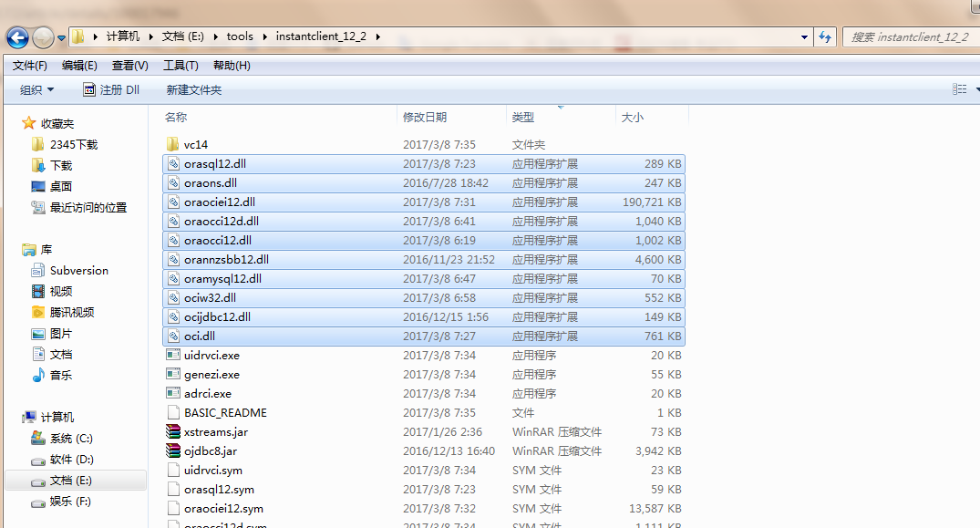The width and height of the screenshot is (980, 528).
Task: Select 系统 (C:) drive
Action: (x=63, y=439)
